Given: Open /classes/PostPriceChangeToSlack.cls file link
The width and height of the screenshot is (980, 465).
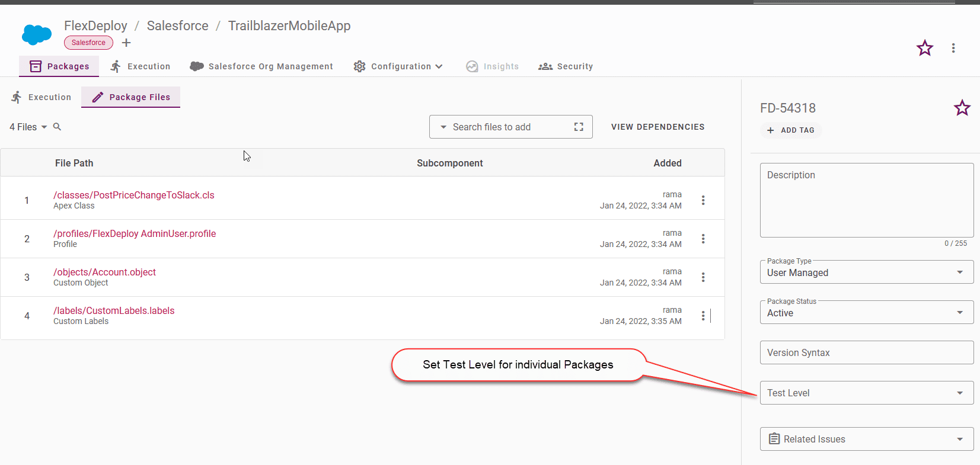Looking at the screenshot, I should click(134, 195).
